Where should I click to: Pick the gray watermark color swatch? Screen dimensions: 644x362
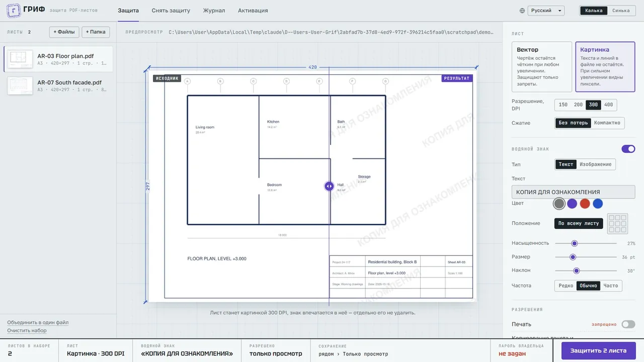pyautogui.click(x=559, y=204)
